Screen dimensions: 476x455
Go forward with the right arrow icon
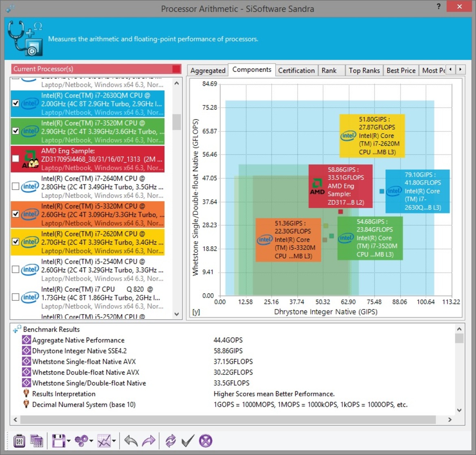coord(149,441)
